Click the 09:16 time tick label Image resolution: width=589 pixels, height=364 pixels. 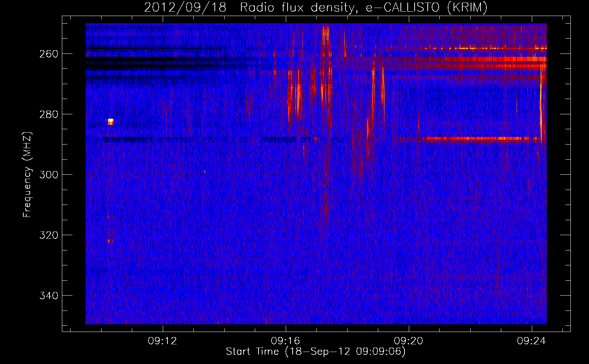pyautogui.click(x=286, y=341)
